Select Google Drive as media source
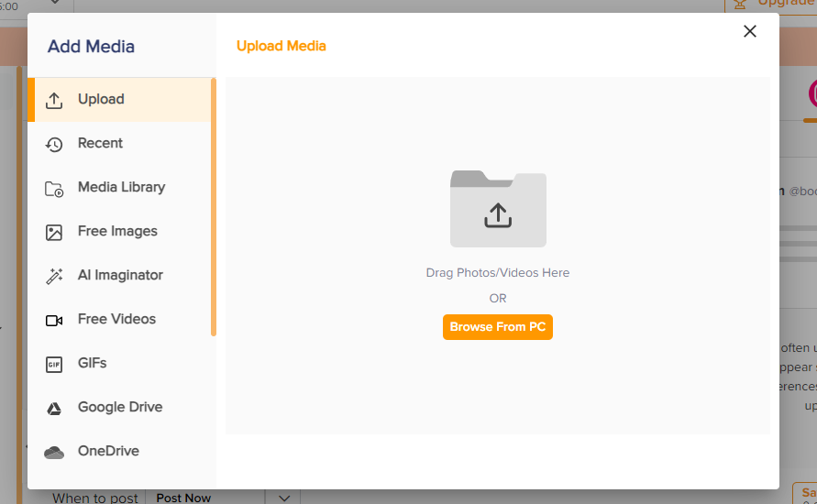 pos(120,407)
